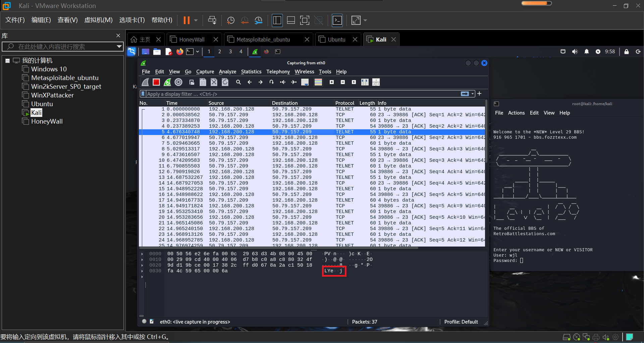Jump to the first packet
644x343 pixels.
tap(283, 82)
